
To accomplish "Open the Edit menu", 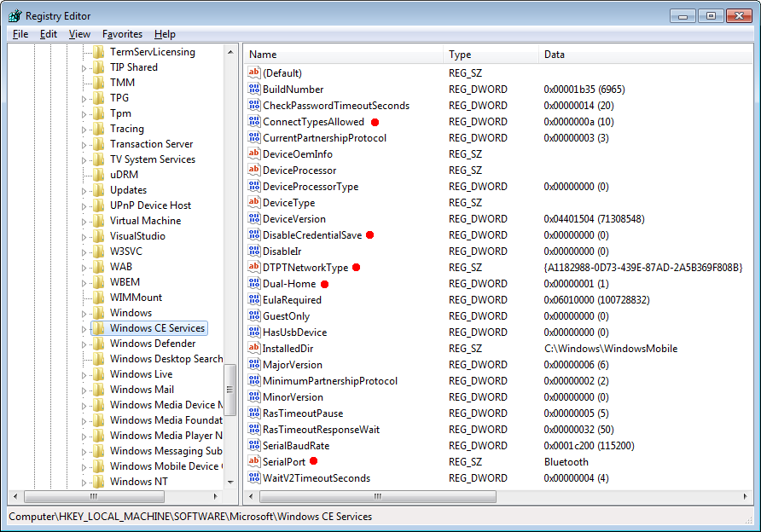I will click(49, 34).
